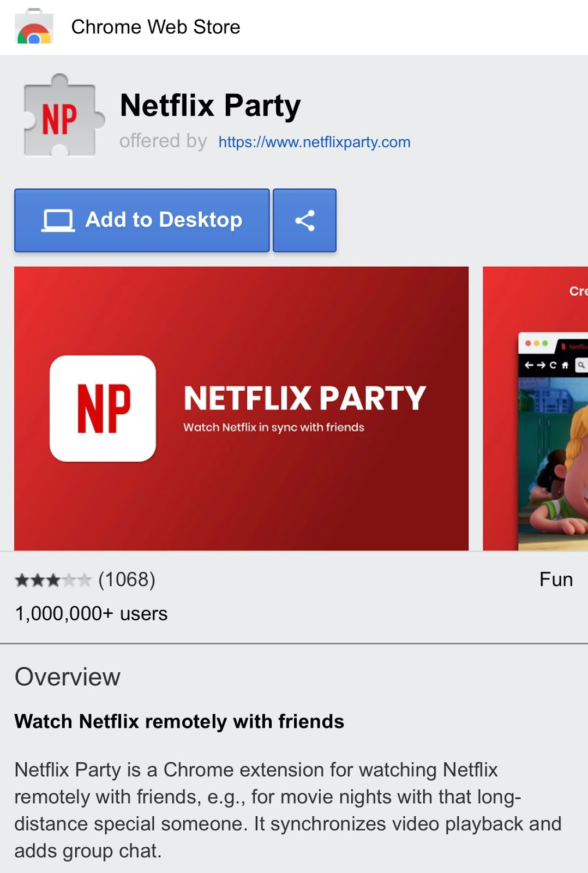Image resolution: width=588 pixels, height=873 pixels.
Task: Tap the Chrome Web Store logo icon
Action: (x=34, y=27)
